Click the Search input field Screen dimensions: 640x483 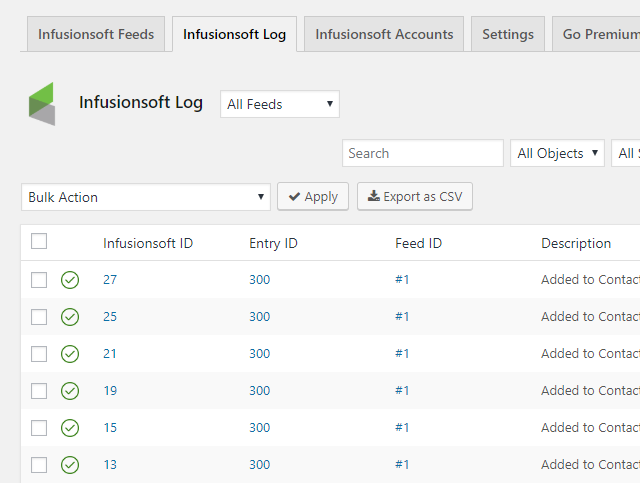pos(423,153)
